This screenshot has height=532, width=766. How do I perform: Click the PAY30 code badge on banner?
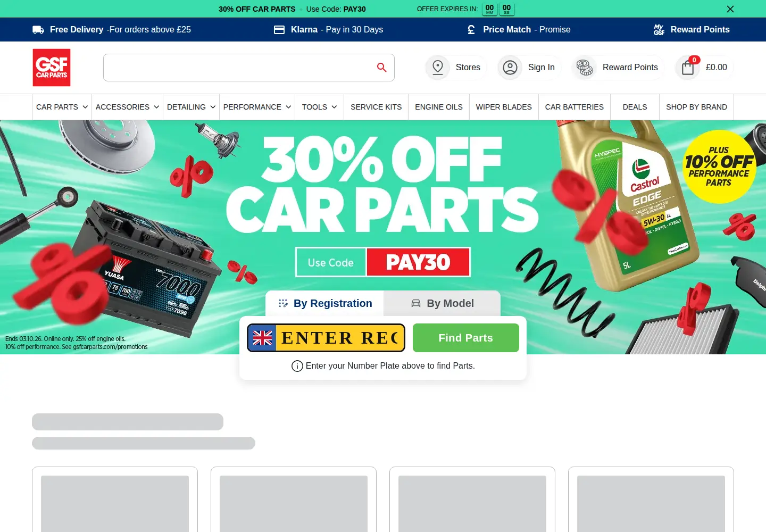(x=418, y=262)
